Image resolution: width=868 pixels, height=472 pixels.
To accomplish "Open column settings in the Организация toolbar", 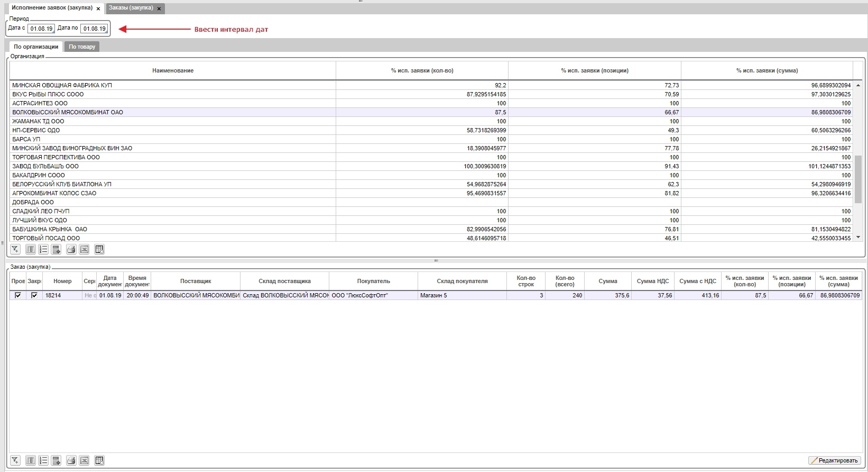I will point(31,249).
